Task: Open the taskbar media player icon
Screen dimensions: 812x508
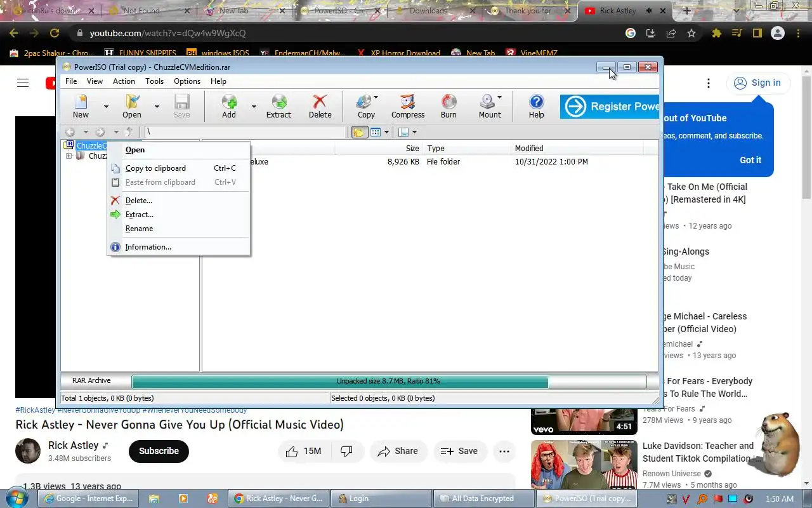Action: tap(183, 498)
